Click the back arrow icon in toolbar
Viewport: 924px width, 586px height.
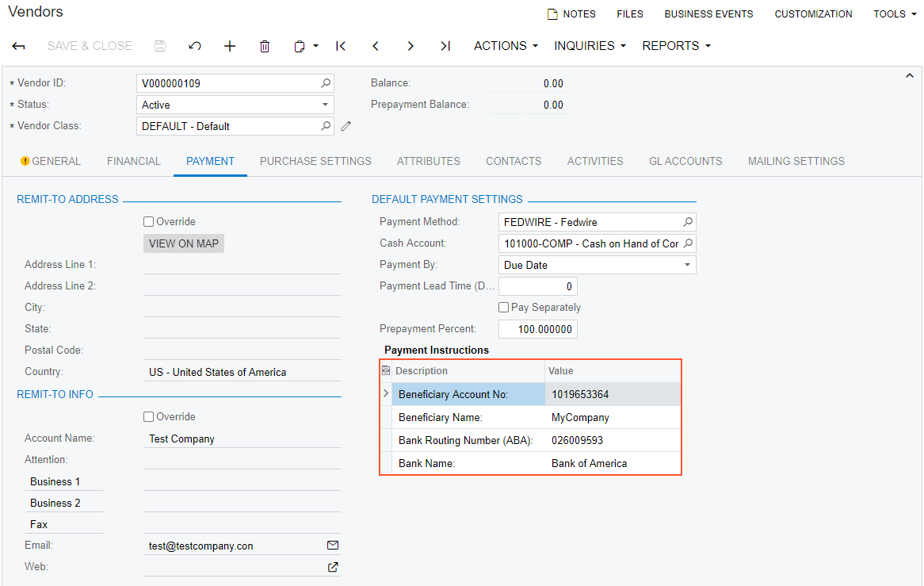pos(19,46)
